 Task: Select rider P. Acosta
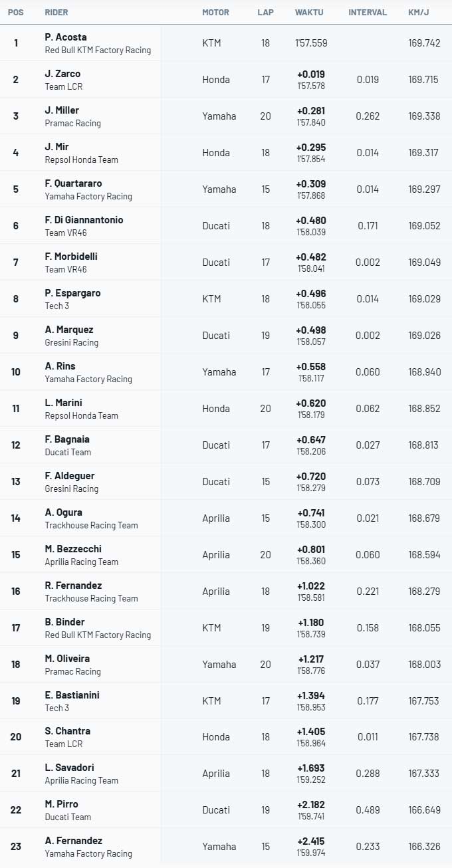66,37
